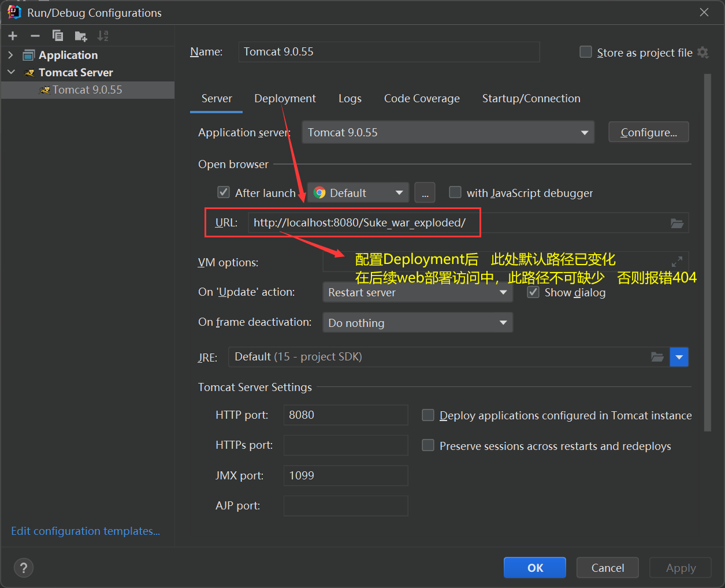This screenshot has width=725, height=588.
Task: Enable Deploy applications configured in Tomcat instance
Action: (x=428, y=415)
